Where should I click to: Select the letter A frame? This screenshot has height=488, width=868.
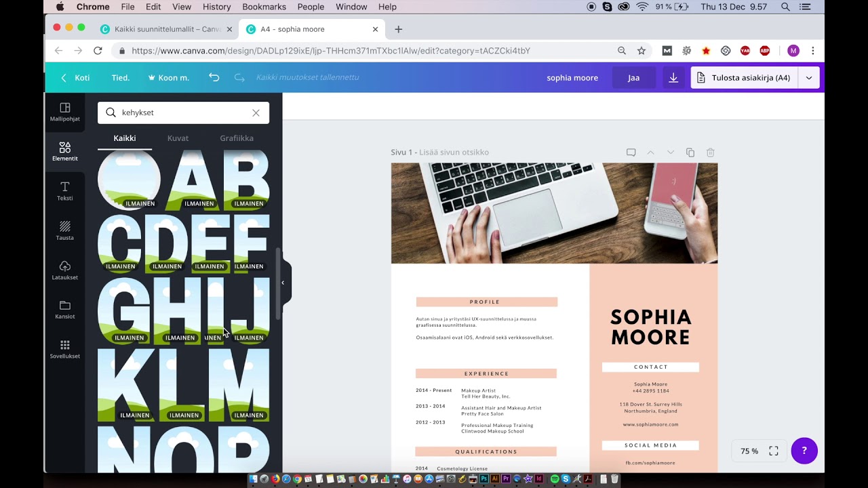click(193, 180)
